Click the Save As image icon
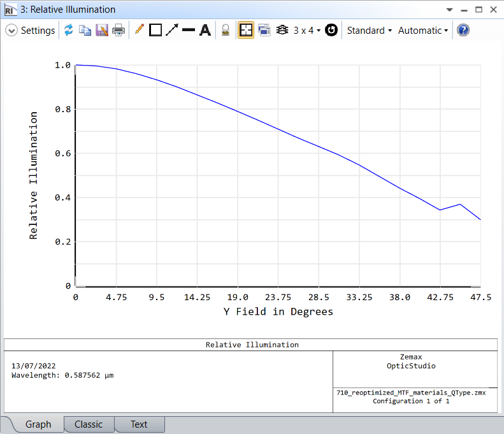 click(102, 31)
